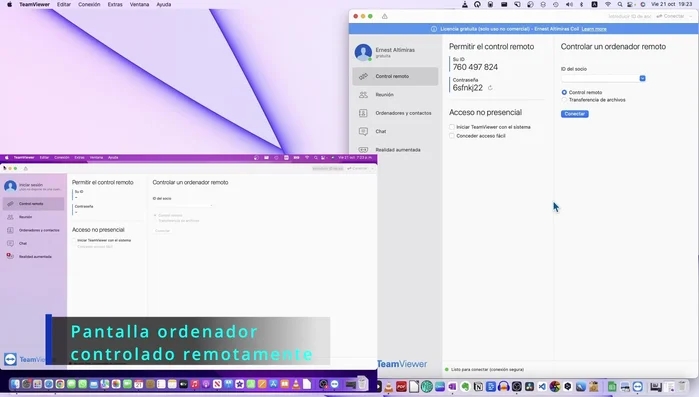Click Iniciar sesión in the remote TeamViewer window
Image resolution: width=699 pixels, height=397 pixels.
click(x=31, y=184)
